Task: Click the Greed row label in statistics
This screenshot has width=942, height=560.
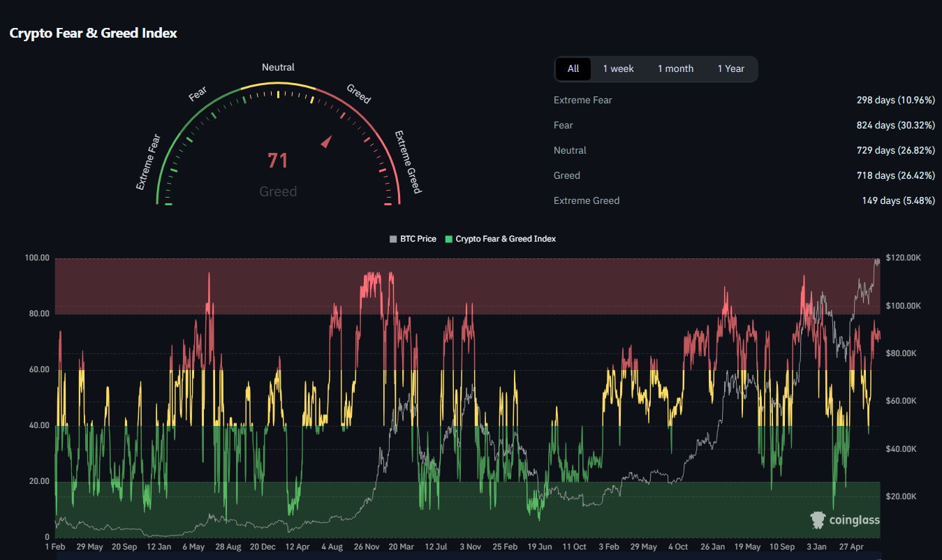Action: [x=567, y=175]
